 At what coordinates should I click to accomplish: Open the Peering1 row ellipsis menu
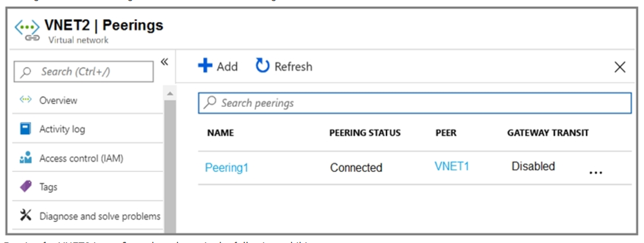point(595,173)
